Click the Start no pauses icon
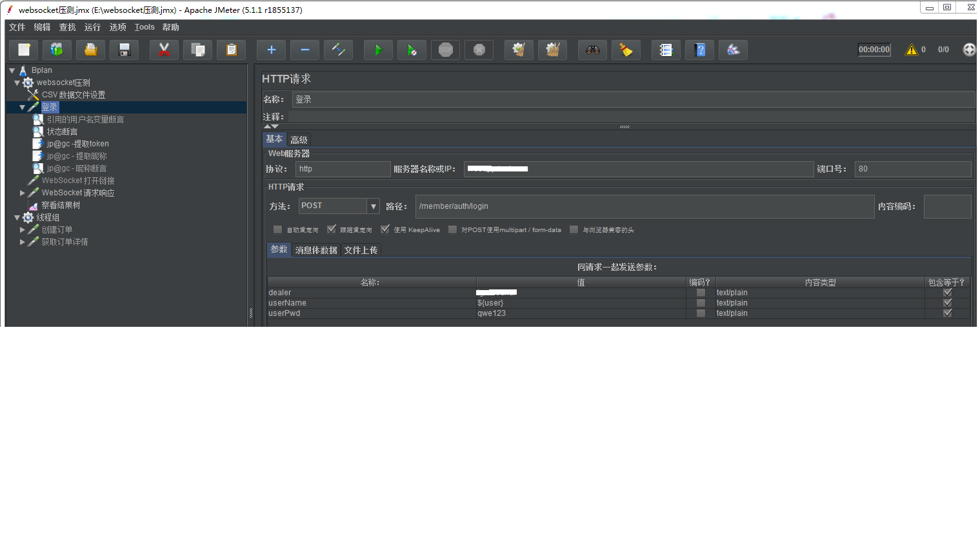Image resolution: width=980 pixels, height=546 pixels. [412, 50]
